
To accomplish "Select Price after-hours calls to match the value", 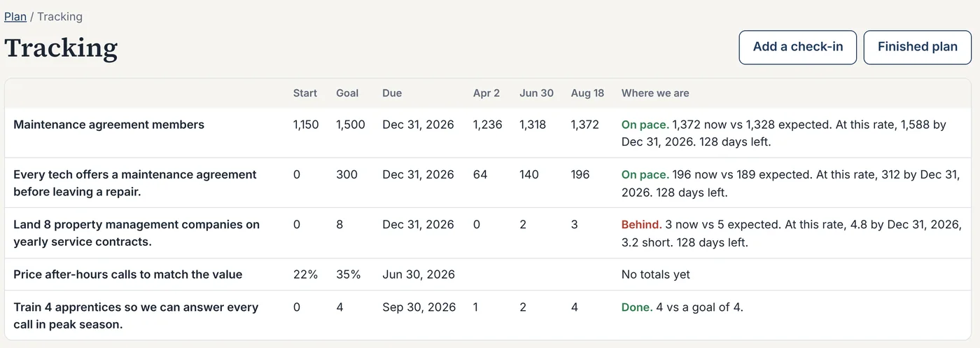I will [x=127, y=274].
